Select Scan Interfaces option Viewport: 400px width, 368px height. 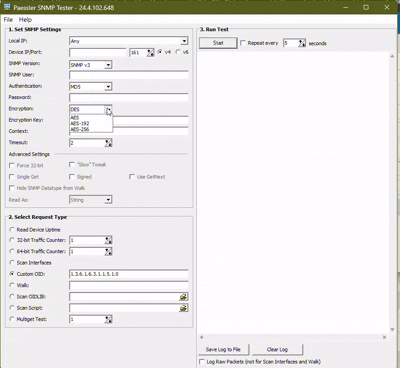12,263
